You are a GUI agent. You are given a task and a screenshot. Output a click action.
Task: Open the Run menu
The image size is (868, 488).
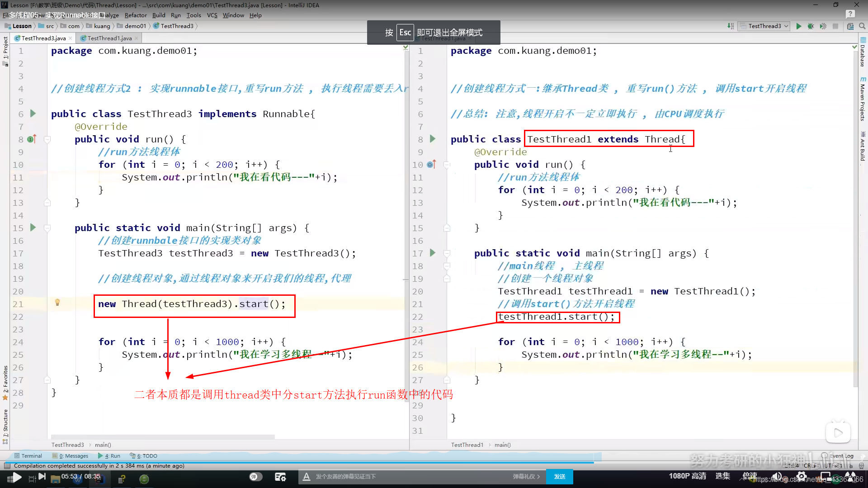[176, 15]
